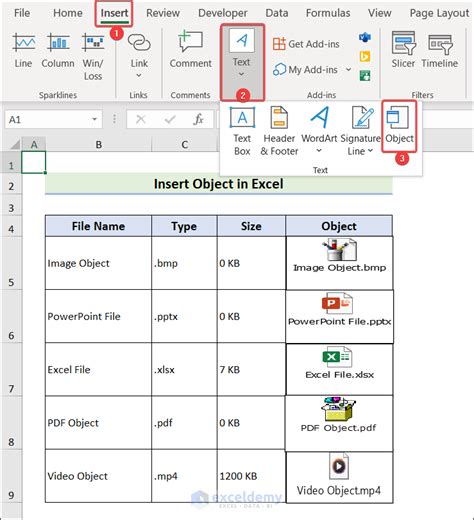Select row 1 header
This screenshot has width=474, height=520.
(x=11, y=162)
